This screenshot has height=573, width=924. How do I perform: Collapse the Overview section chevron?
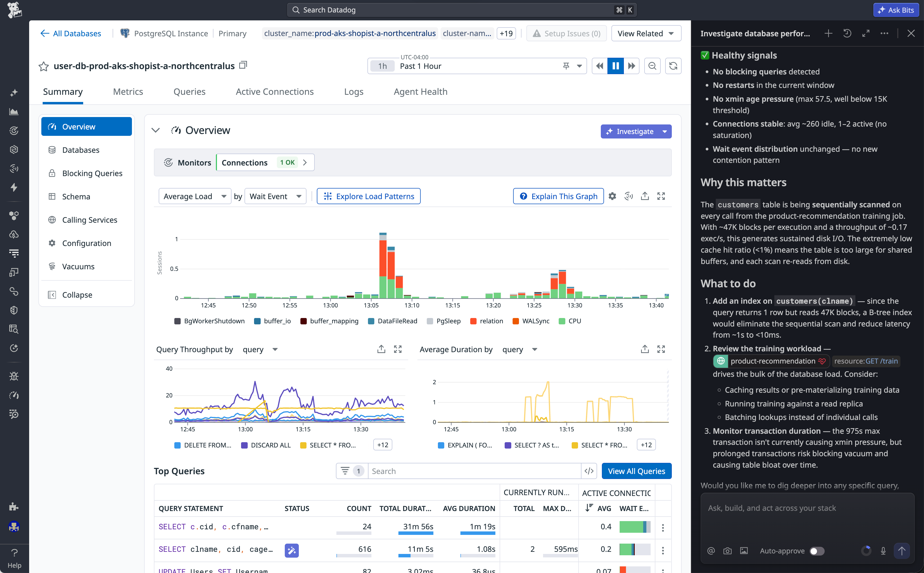coord(156,130)
